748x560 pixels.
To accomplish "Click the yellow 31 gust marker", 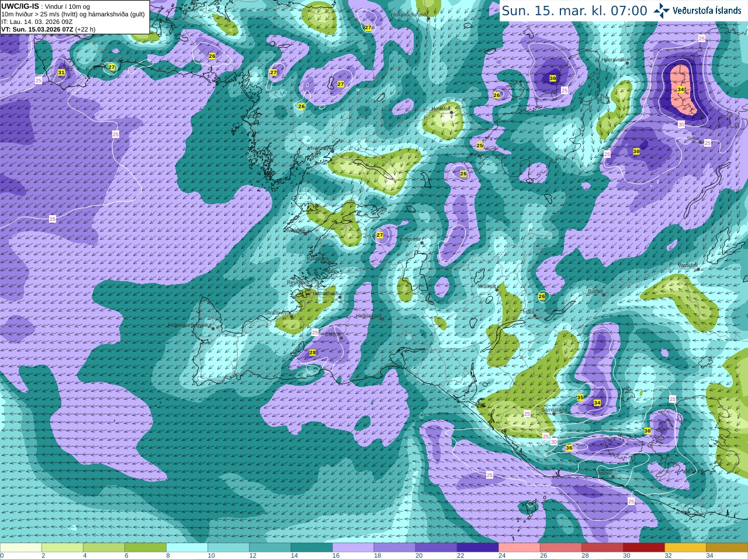I will point(61,72).
